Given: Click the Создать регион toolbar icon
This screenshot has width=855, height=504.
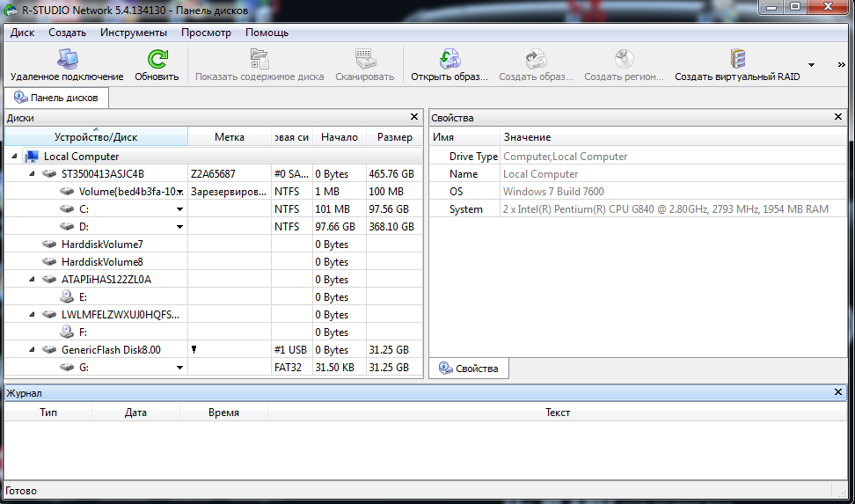Looking at the screenshot, I should (x=625, y=58).
